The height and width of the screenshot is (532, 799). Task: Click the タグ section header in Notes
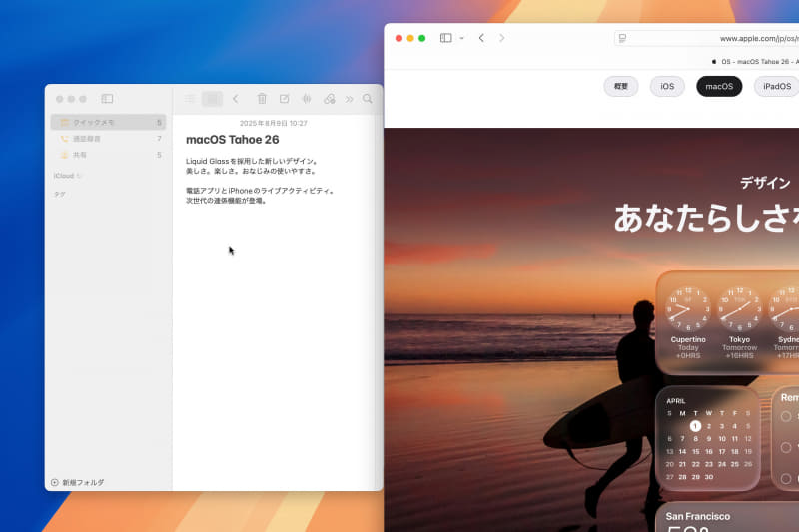point(60,194)
